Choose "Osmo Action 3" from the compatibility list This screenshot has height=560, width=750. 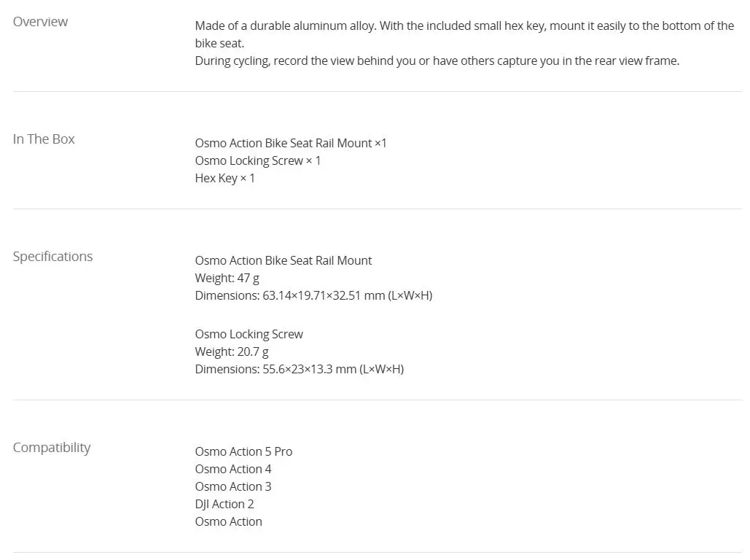click(233, 487)
